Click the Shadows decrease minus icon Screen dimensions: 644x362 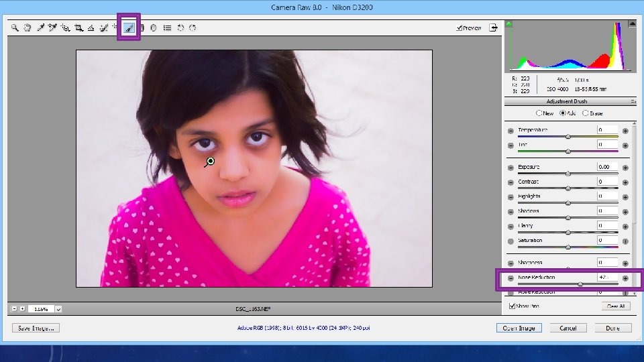(x=511, y=212)
